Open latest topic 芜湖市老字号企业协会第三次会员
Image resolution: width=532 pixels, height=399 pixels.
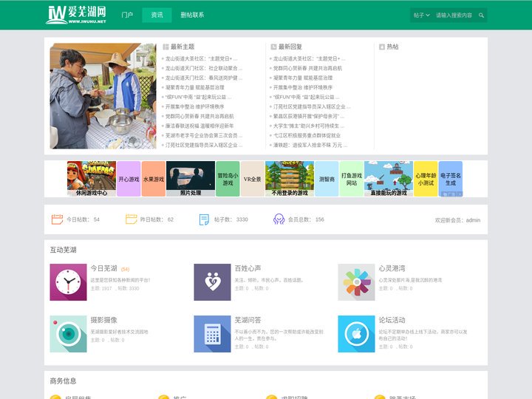coord(204,135)
